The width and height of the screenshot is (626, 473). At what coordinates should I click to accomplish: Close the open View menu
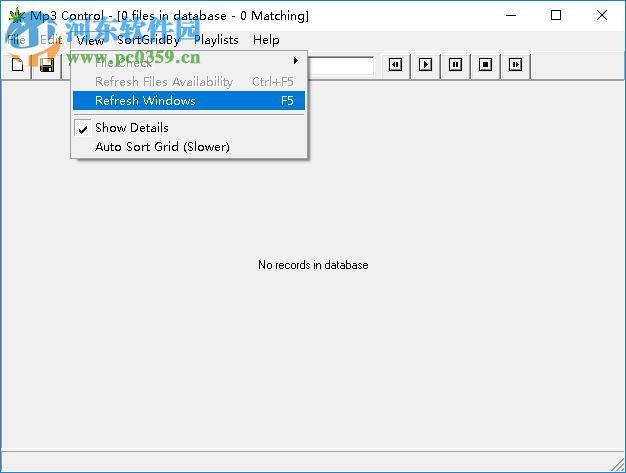tap(90, 40)
